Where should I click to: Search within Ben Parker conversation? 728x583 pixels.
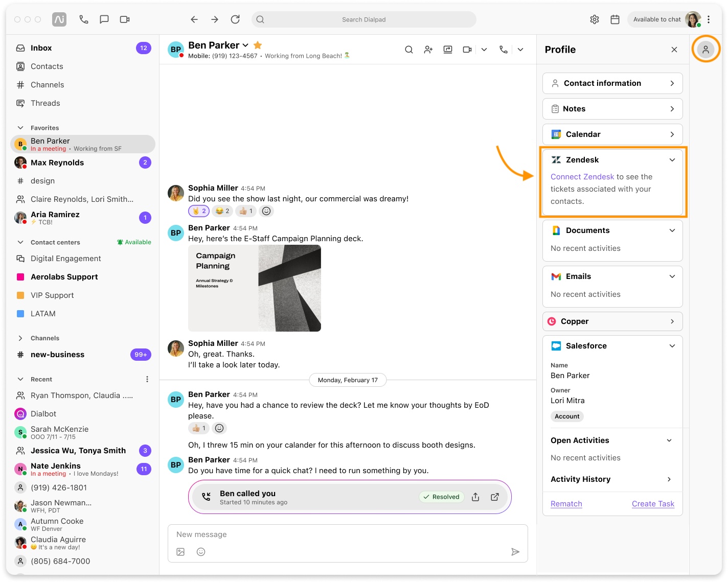click(409, 50)
